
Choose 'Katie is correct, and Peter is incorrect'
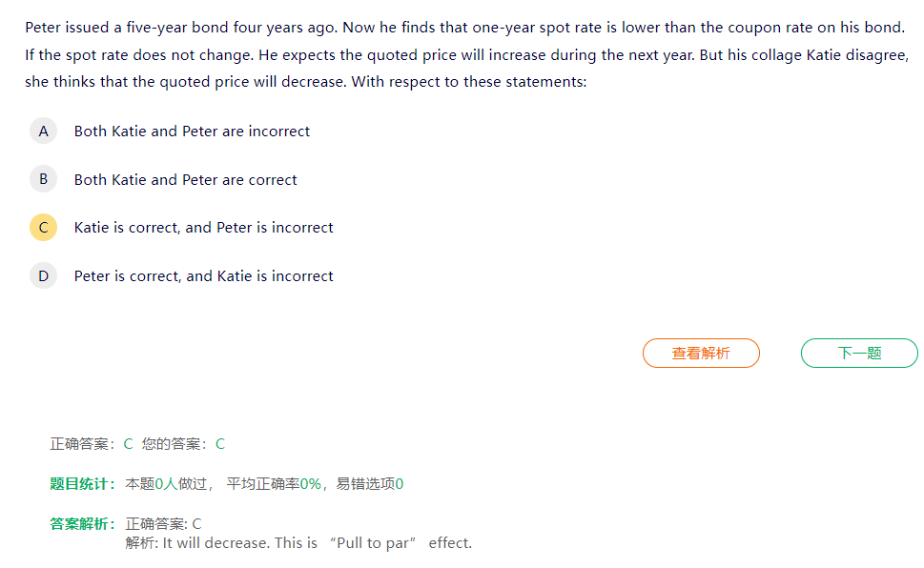[x=204, y=228]
